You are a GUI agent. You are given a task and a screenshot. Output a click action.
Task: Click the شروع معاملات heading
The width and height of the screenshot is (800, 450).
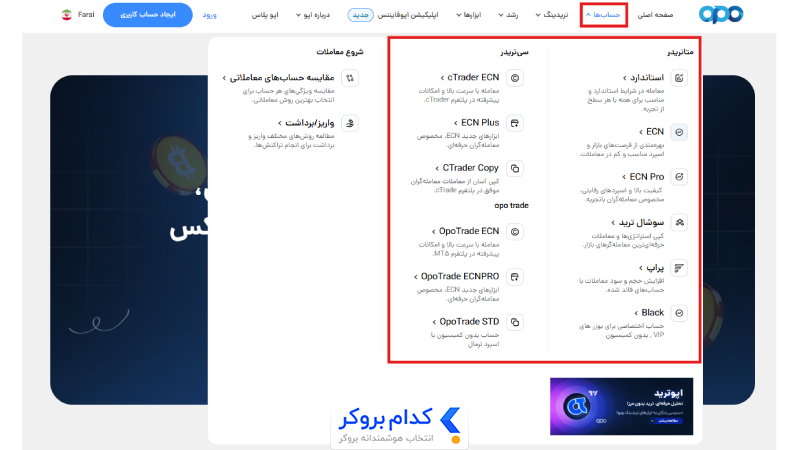coord(339,52)
